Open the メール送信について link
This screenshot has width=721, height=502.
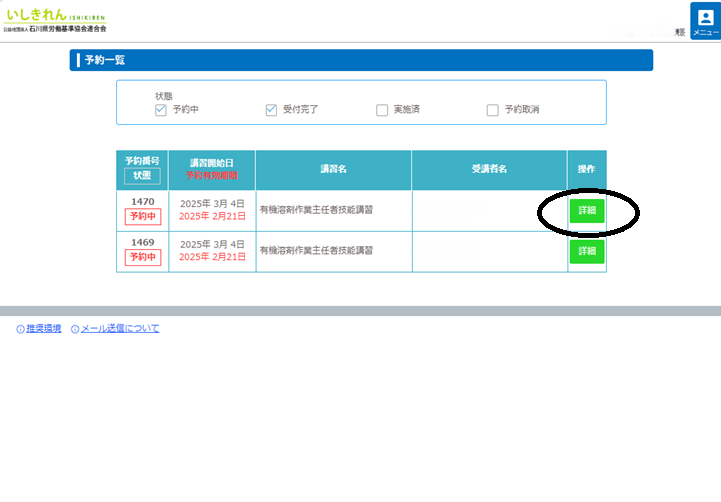[x=119, y=329]
